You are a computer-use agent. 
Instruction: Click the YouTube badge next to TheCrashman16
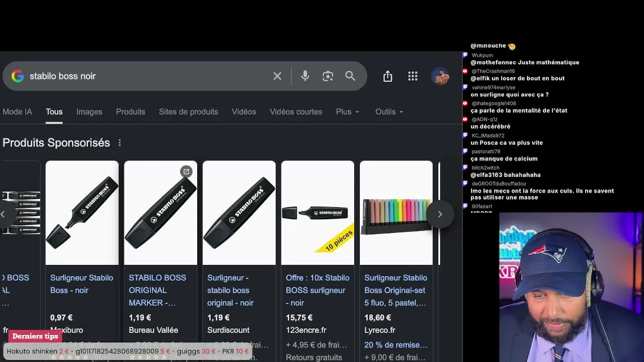click(x=465, y=71)
